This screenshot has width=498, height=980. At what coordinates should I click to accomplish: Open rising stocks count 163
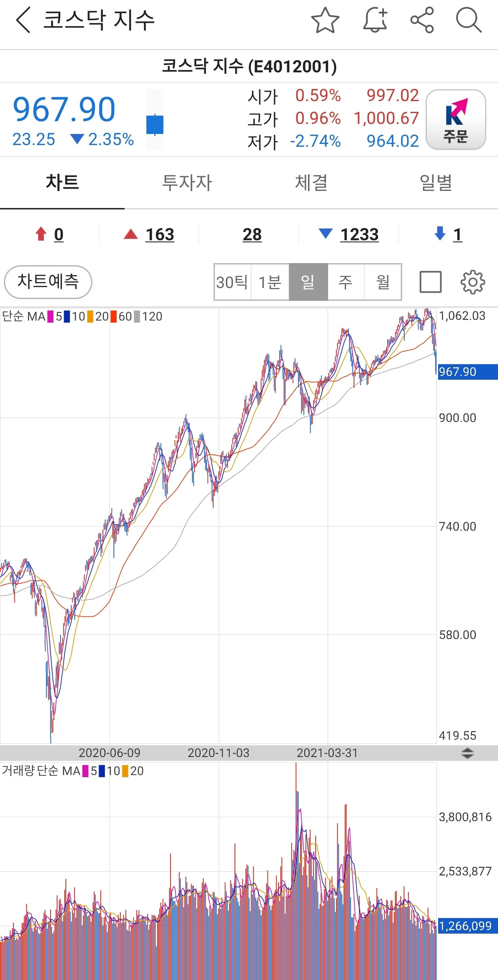pos(160,235)
